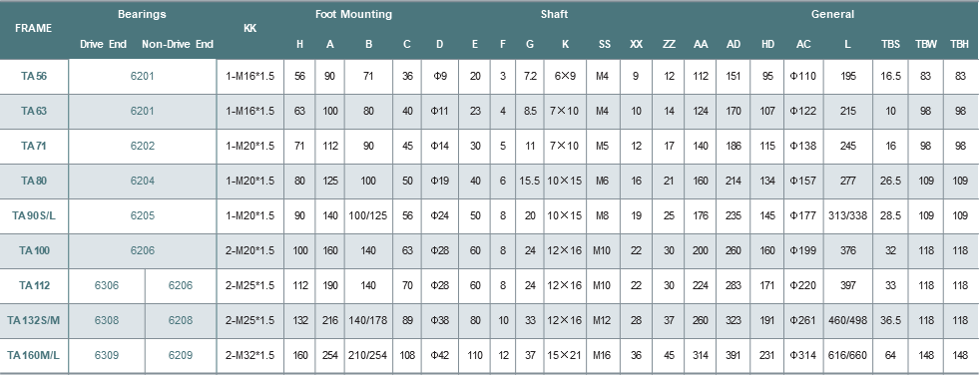Viewport: 980px width, 375px height.
Task: Click the Foot Mounting header
Action: coord(353,14)
